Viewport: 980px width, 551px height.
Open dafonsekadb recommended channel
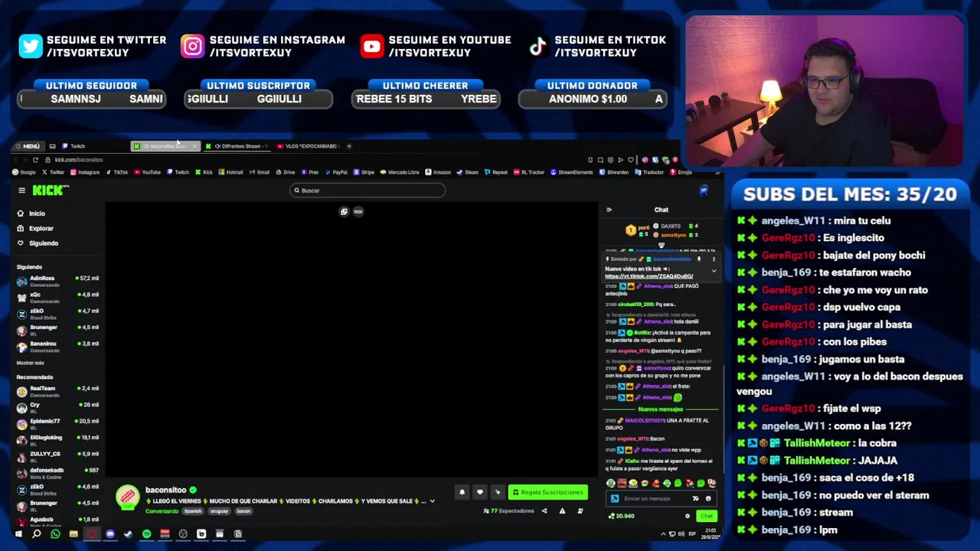tap(57, 473)
